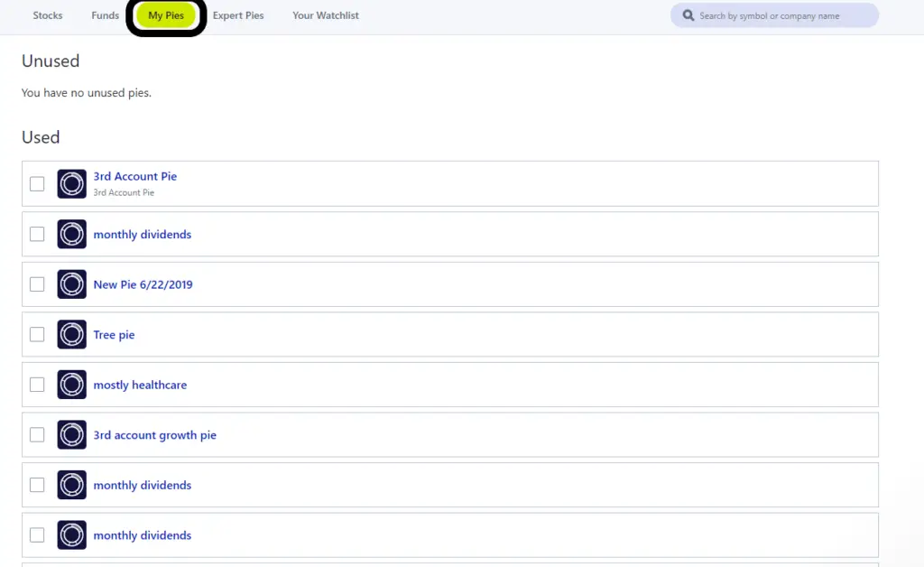Click pie icon of 3rd account growth pie
924x567 pixels.
tap(72, 434)
